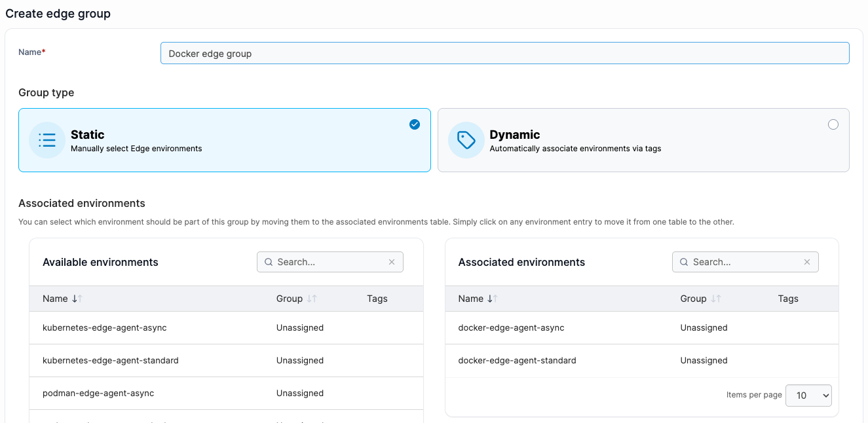Click Unassigned in kubernetes-edge-agent-async row
868x423 pixels.
tap(300, 328)
